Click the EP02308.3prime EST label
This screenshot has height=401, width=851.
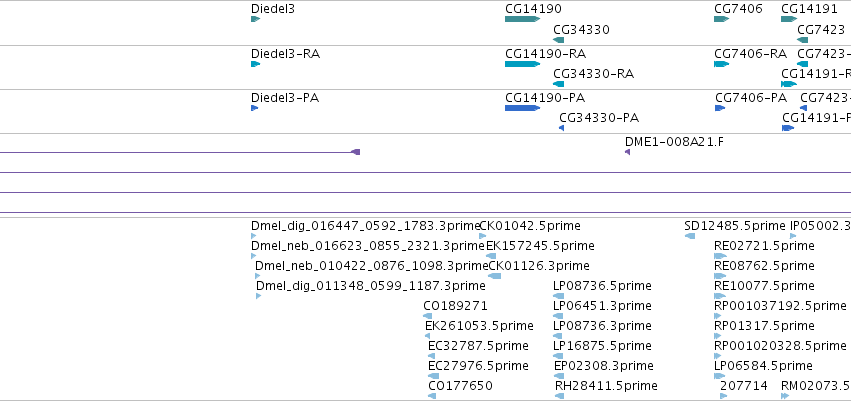(604, 366)
